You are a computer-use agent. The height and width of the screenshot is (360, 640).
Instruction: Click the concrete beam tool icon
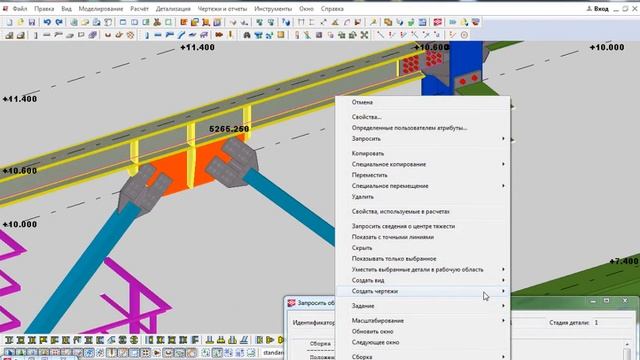coord(47,35)
